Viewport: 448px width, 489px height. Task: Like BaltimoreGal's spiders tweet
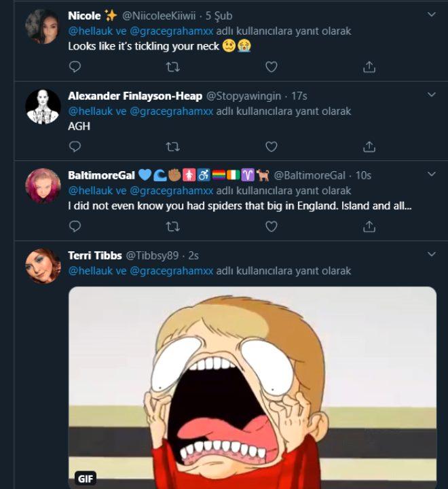(272, 226)
